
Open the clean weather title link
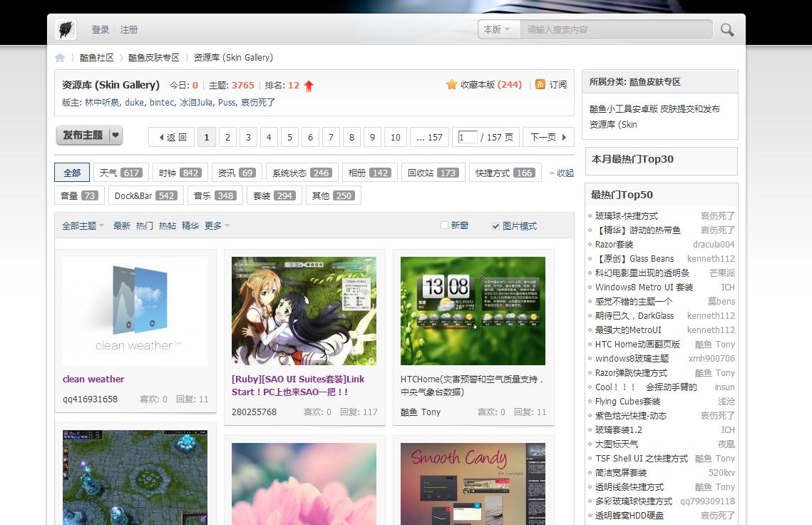[93, 379]
